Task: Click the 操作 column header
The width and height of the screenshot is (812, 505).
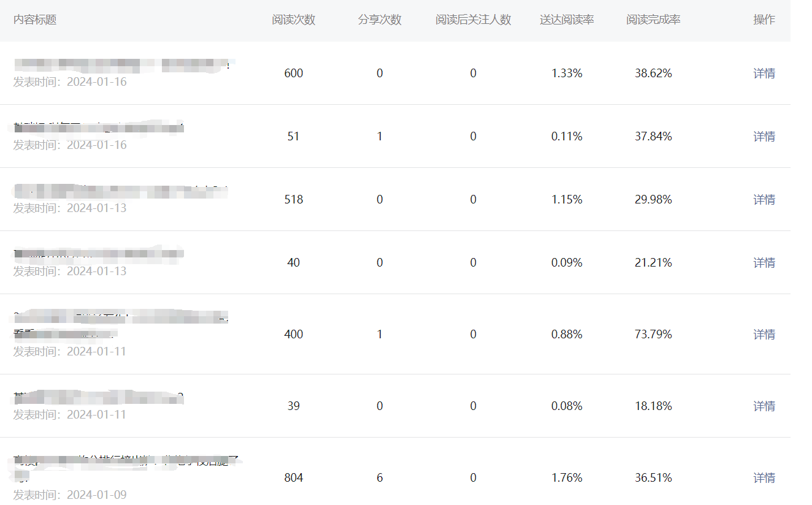Action: click(764, 20)
